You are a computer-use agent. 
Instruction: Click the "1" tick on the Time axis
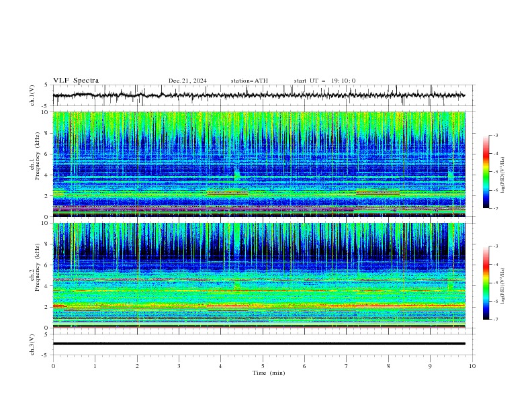[95, 366]
